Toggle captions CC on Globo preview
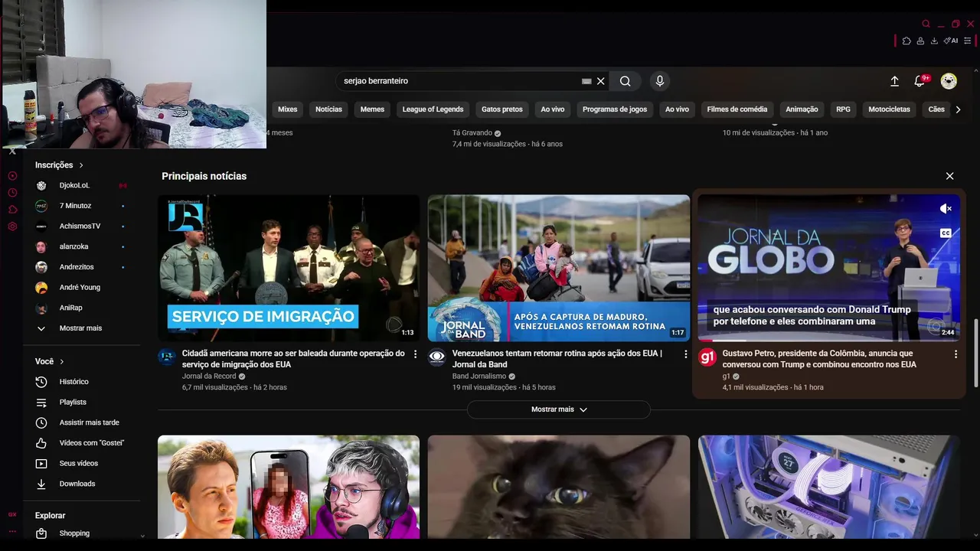The width and height of the screenshot is (980, 551). [x=946, y=233]
